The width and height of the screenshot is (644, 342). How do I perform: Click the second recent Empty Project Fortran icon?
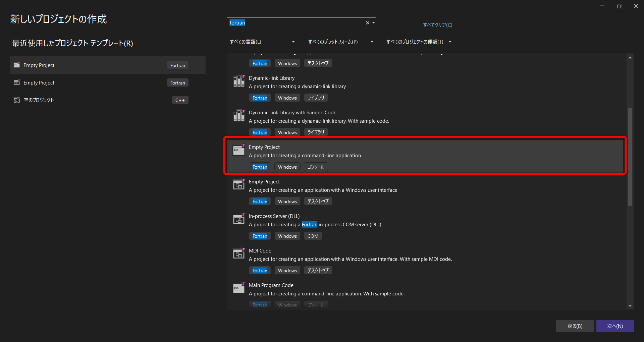pyautogui.click(x=17, y=82)
